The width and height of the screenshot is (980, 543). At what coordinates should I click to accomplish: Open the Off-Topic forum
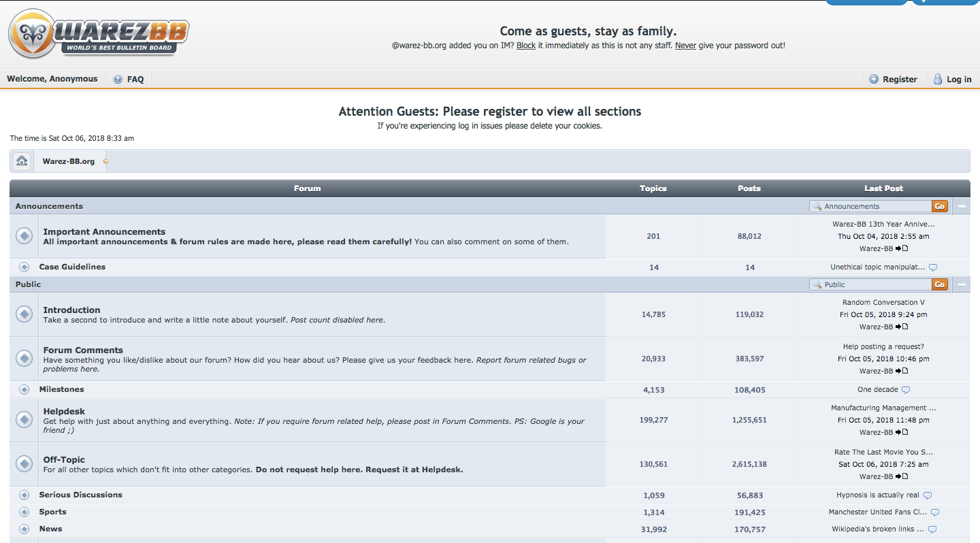pos(64,459)
